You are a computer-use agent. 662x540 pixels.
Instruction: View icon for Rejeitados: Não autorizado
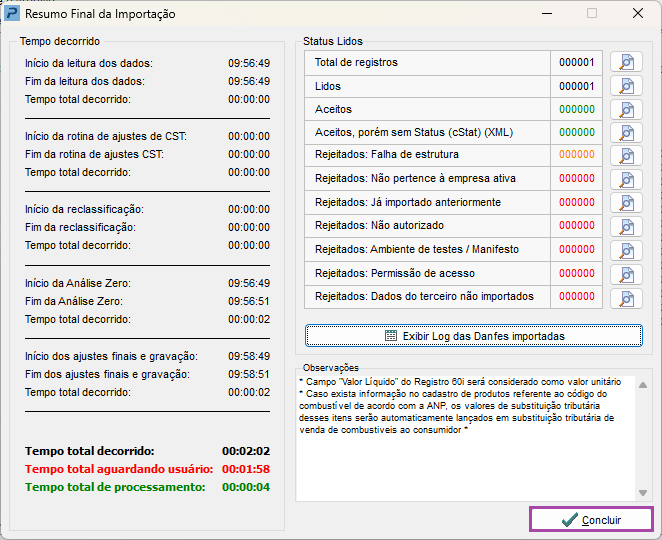(627, 227)
